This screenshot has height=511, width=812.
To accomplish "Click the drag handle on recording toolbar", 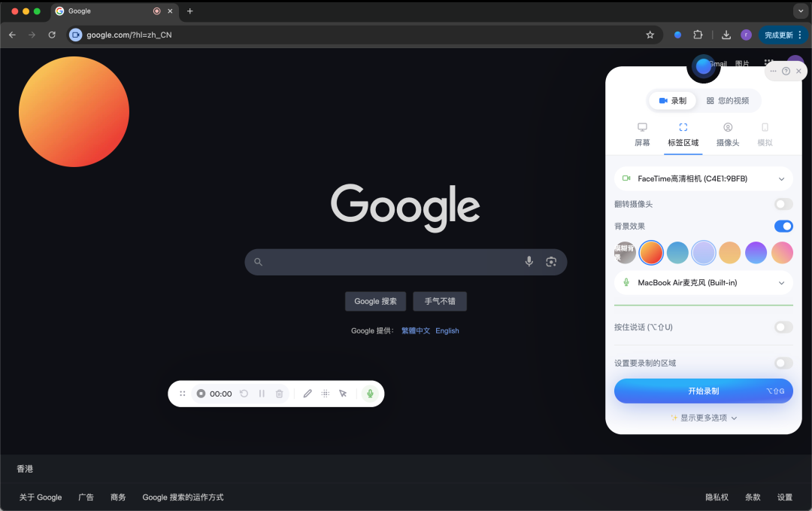I will 182,394.
